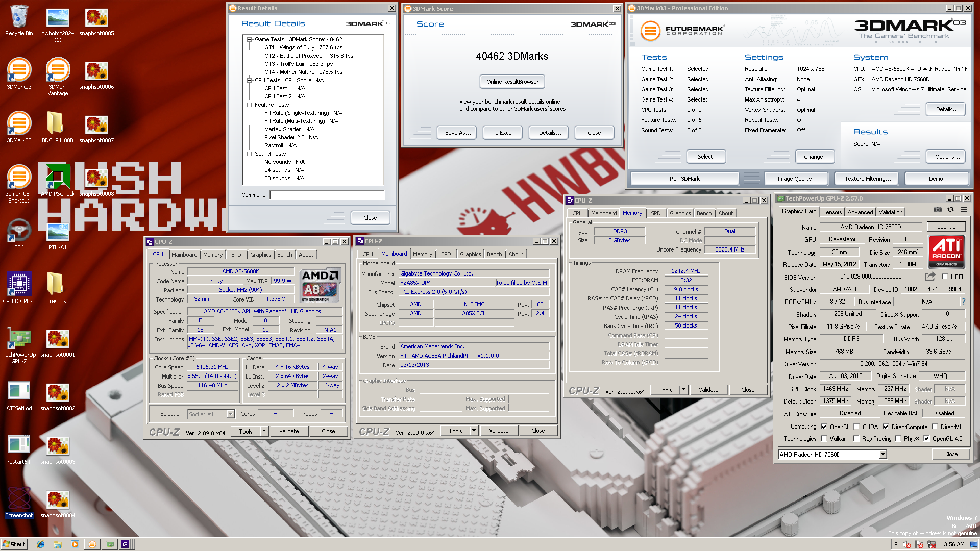Screen dimensions: 980x551
Task: Click the ATI Radeon logo in GPU-Z
Action: (946, 252)
